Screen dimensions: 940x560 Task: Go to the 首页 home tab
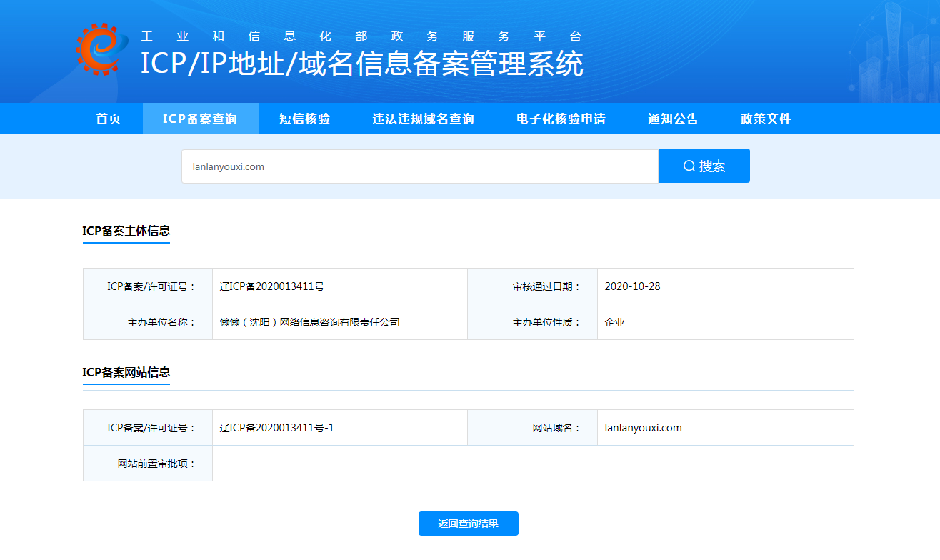(109, 119)
